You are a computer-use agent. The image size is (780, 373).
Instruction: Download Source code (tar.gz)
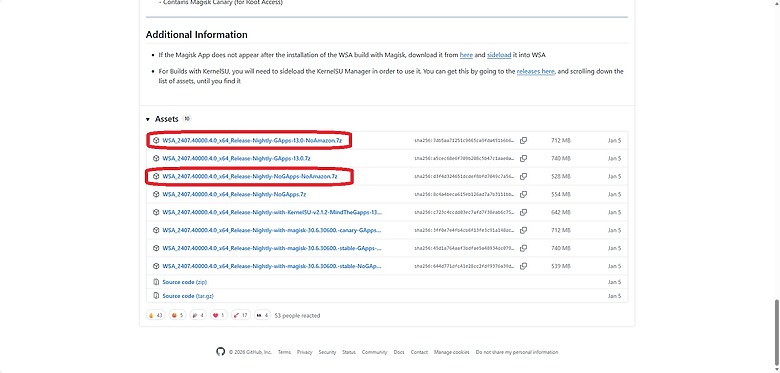[188, 296]
